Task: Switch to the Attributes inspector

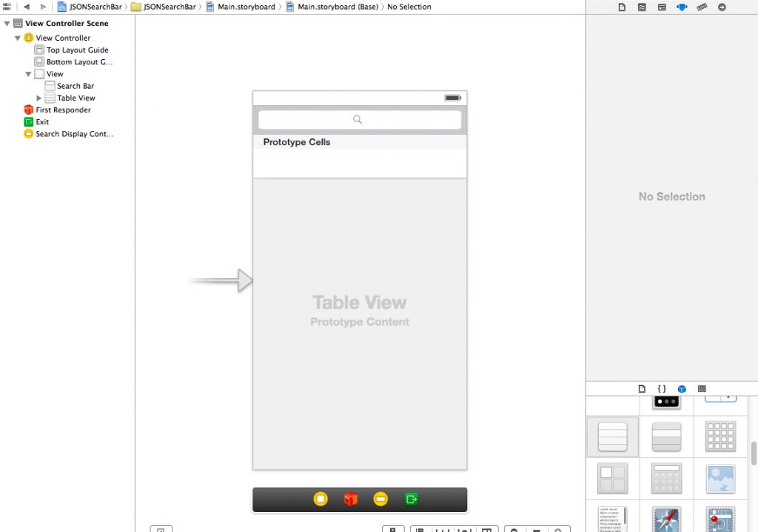Action: [x=682, y=7]
